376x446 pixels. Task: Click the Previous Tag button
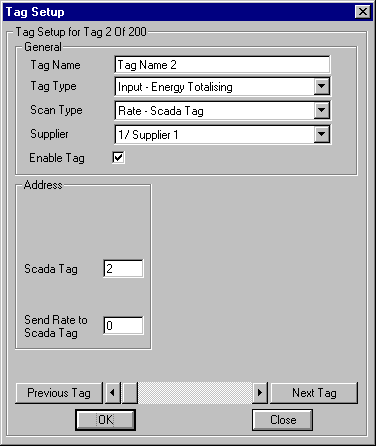click(59, 393)
